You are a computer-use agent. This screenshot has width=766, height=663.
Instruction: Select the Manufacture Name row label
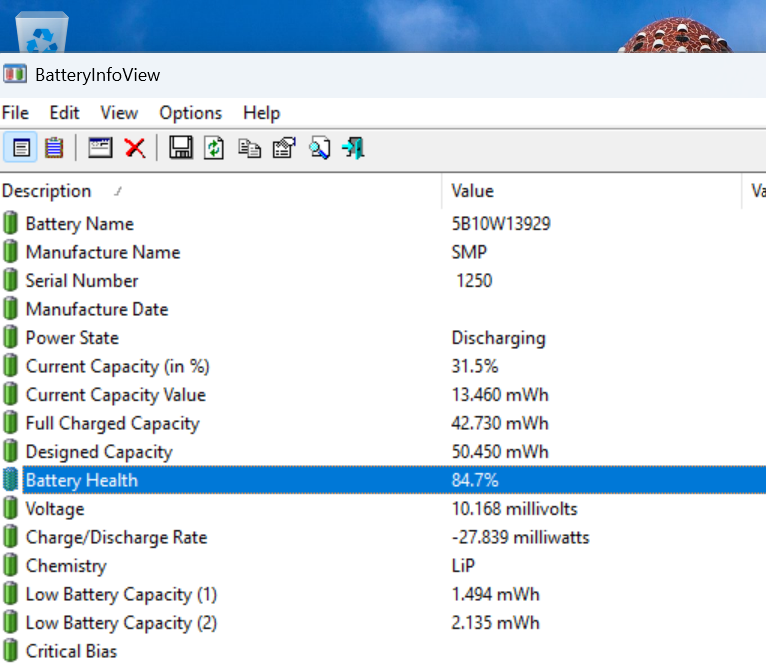coord(103,252)
